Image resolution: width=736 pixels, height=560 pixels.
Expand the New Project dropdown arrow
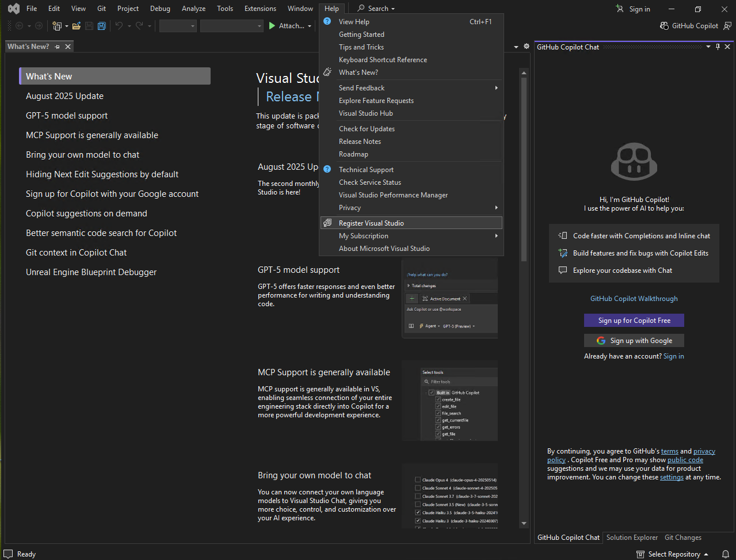(67, 26)
